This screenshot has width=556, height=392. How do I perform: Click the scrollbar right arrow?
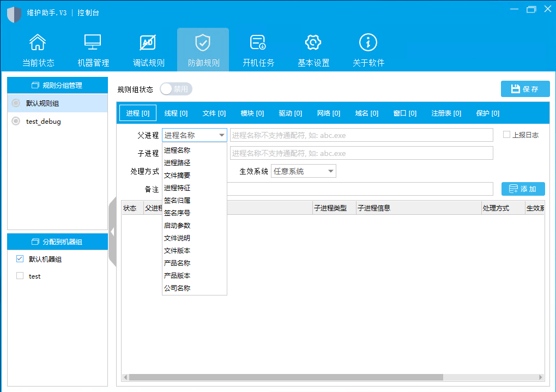click(x=541, y=377)
